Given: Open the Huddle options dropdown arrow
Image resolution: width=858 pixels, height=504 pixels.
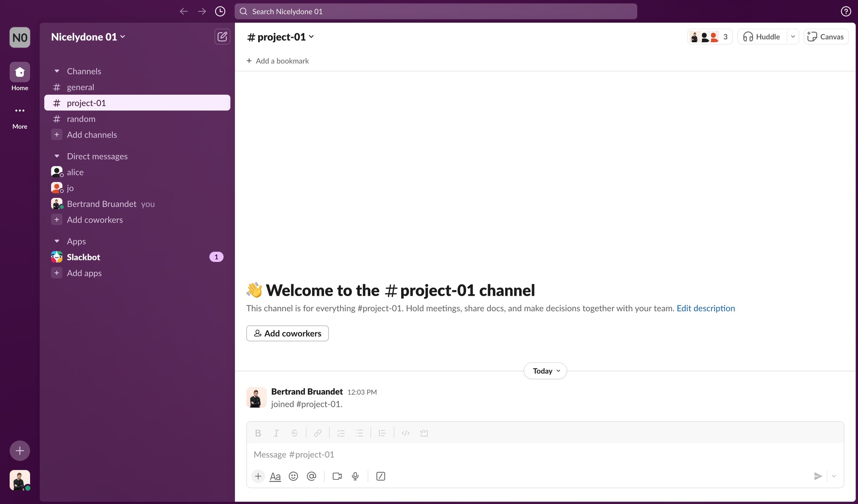Looking at the screenshot, I should point(793,36).
